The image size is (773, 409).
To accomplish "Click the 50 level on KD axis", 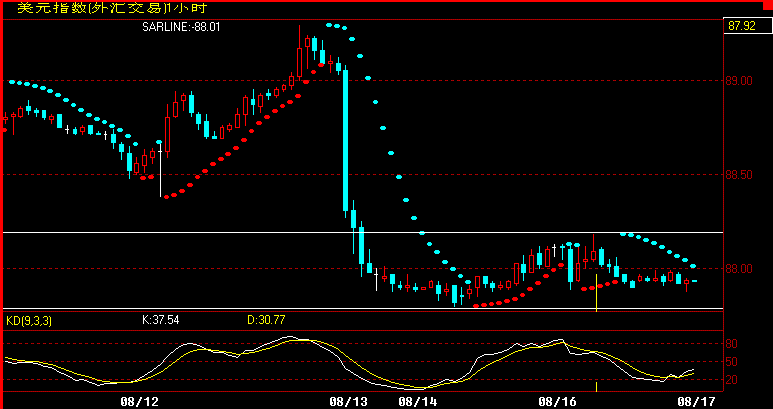I will point(732,362).
